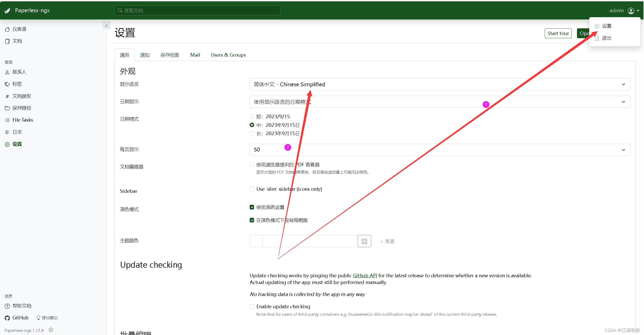Click the File Tasks icon in sidebar
Screen dimensions: 644x335
coord(7,120)
